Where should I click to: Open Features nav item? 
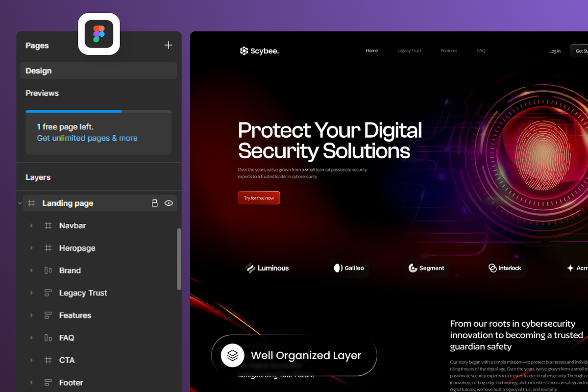[449, 50]
